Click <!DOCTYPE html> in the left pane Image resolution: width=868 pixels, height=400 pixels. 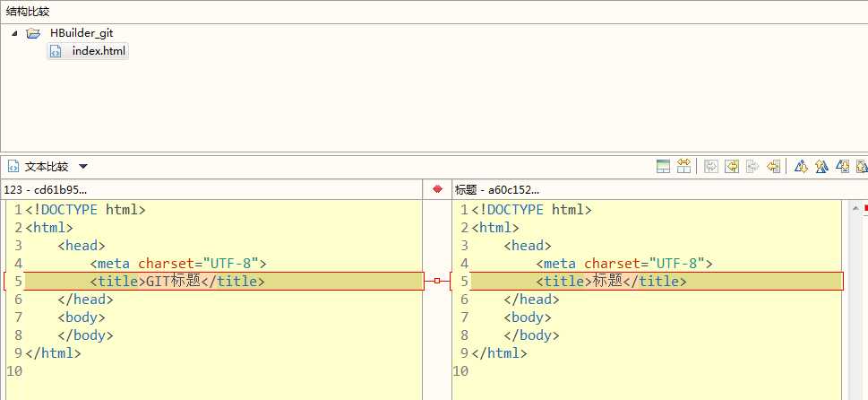[85, 210]
